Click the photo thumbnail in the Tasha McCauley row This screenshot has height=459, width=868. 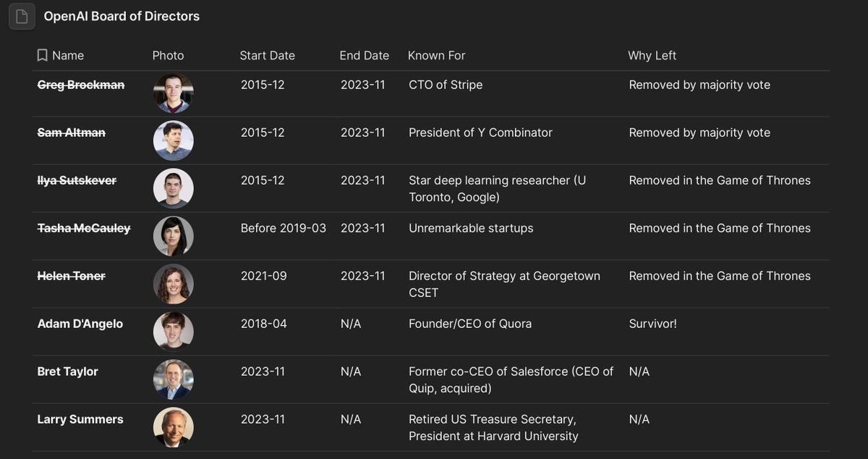point(174,236)
